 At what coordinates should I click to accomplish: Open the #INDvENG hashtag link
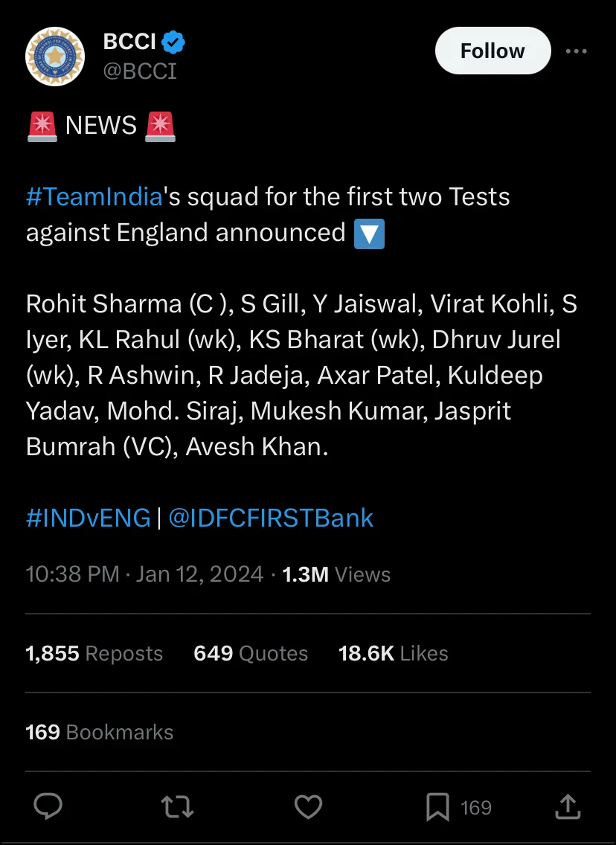(x=89, y=518)
